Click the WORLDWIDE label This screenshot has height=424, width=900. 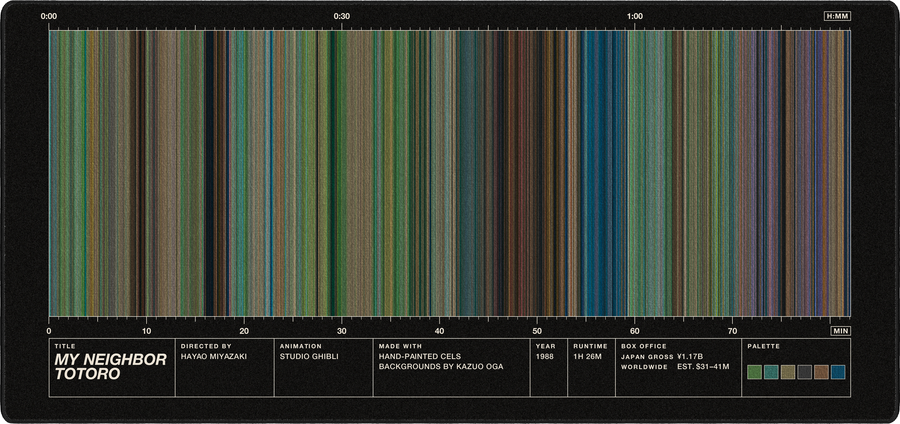[x=644, y=367]
